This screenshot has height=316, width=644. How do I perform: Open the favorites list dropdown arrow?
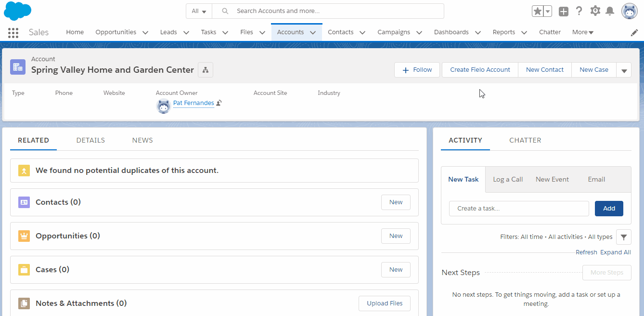point(548,11)
